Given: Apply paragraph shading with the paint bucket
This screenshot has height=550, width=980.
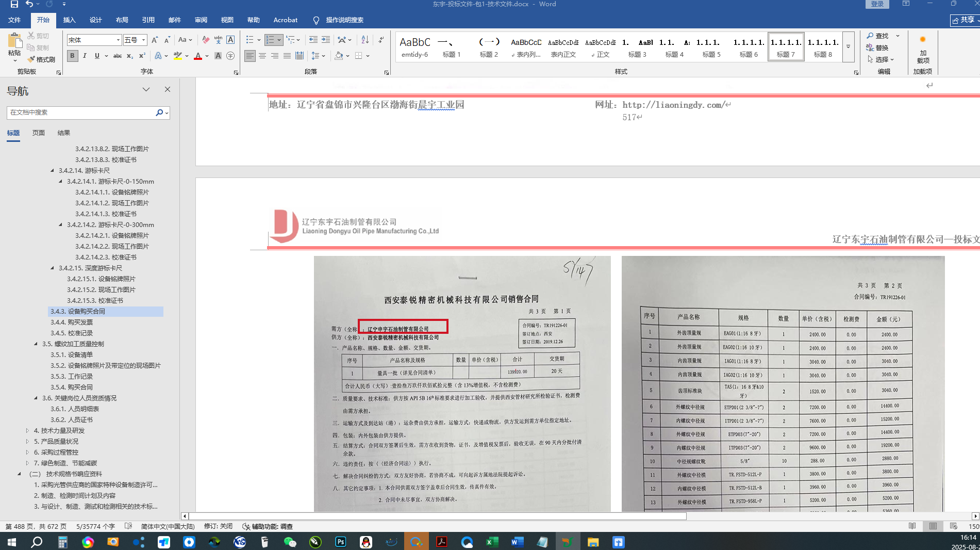Looking at the screenshot, I should [x=339, y=56].
